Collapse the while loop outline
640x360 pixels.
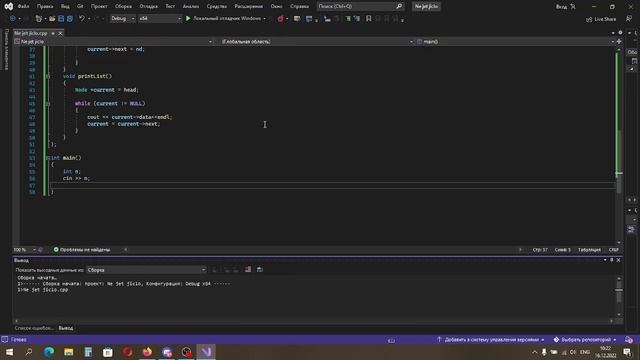click(x=48, y=104)
